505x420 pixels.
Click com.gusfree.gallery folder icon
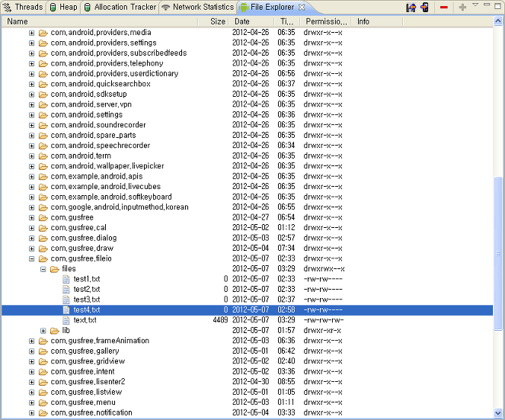click(x=43, y=351)
